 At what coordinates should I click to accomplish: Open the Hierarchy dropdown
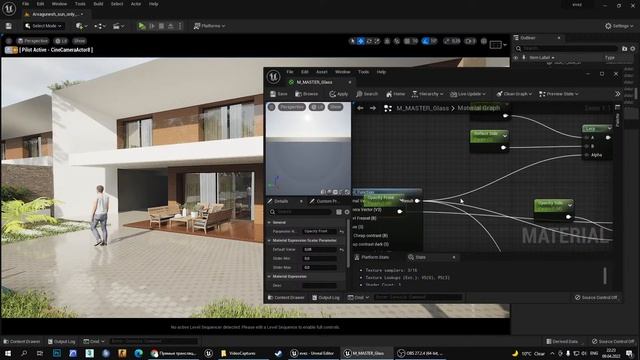[x=427, y=94]
